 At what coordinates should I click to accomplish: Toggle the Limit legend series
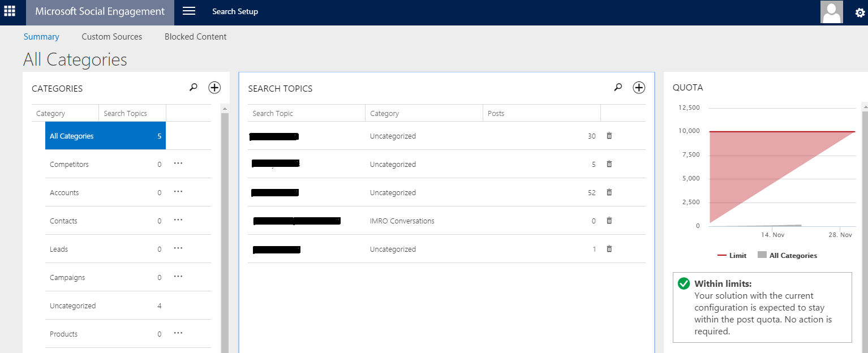pos(732,256)
